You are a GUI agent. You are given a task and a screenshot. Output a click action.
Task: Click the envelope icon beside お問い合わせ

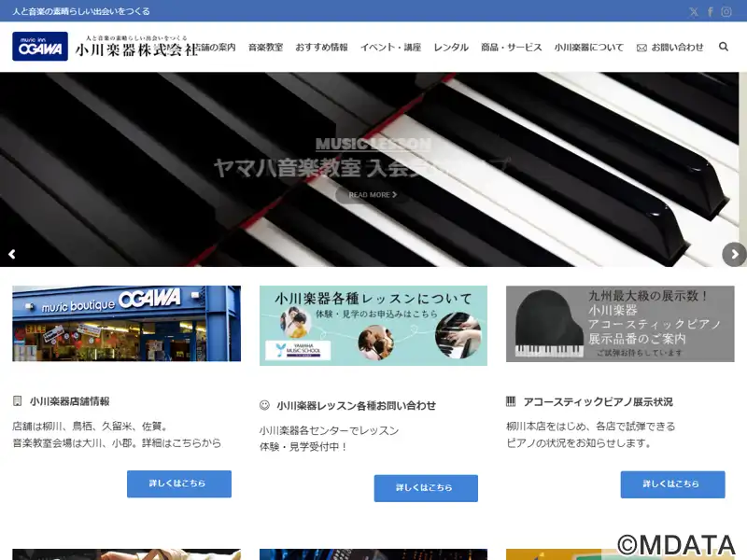tap(641, 48)
